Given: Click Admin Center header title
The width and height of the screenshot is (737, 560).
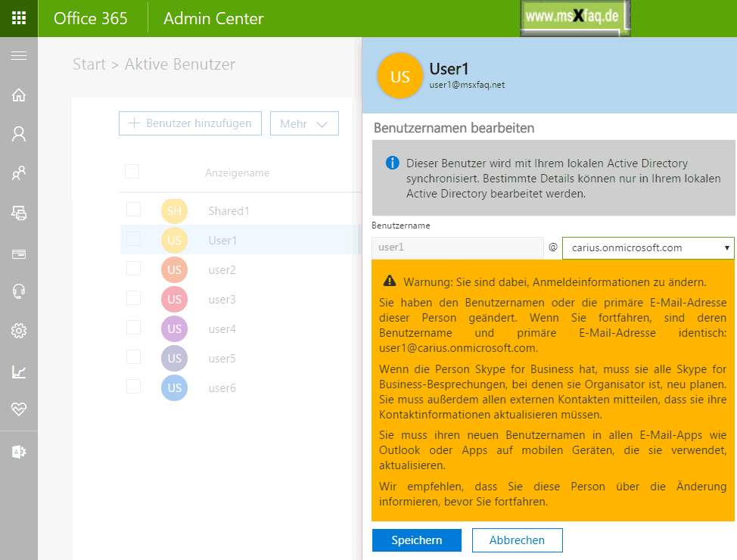Looking at the screenshot, I should (x=213, y=18).
